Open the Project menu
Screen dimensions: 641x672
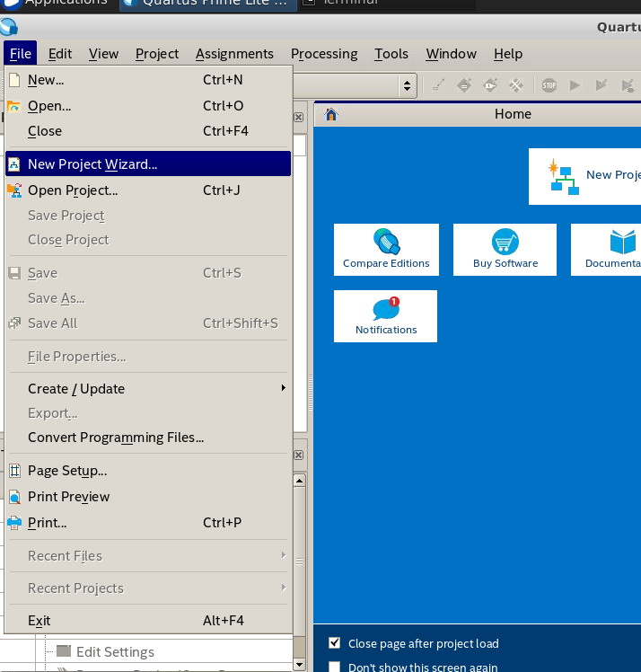pos(157,54)
